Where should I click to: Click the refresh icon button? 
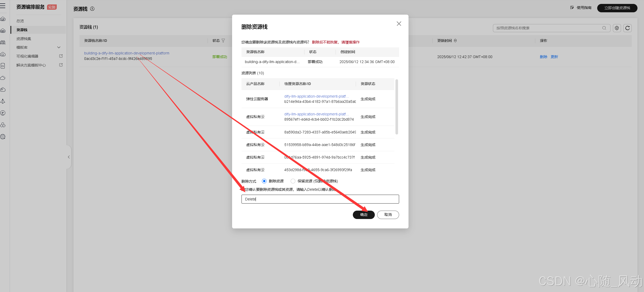(628, 28)
